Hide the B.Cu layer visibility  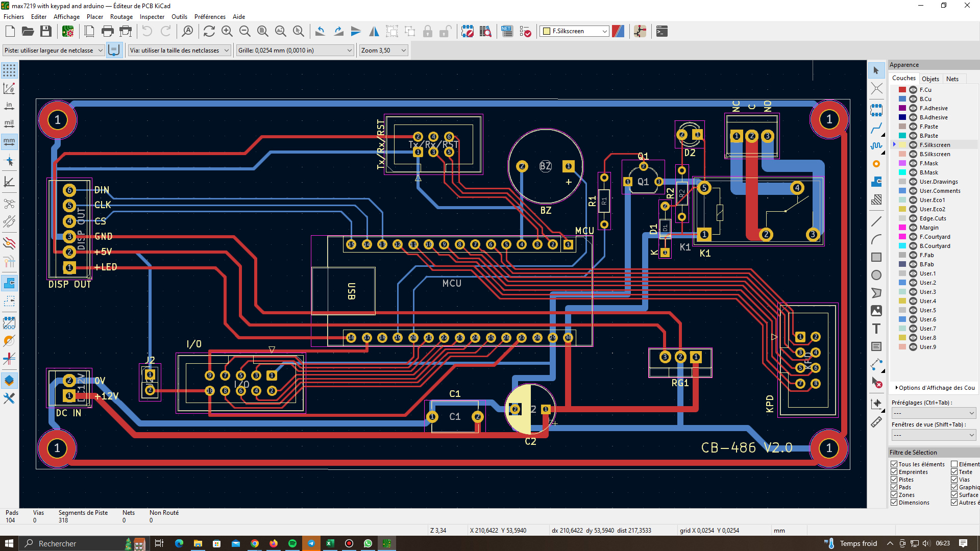[913, 99]
